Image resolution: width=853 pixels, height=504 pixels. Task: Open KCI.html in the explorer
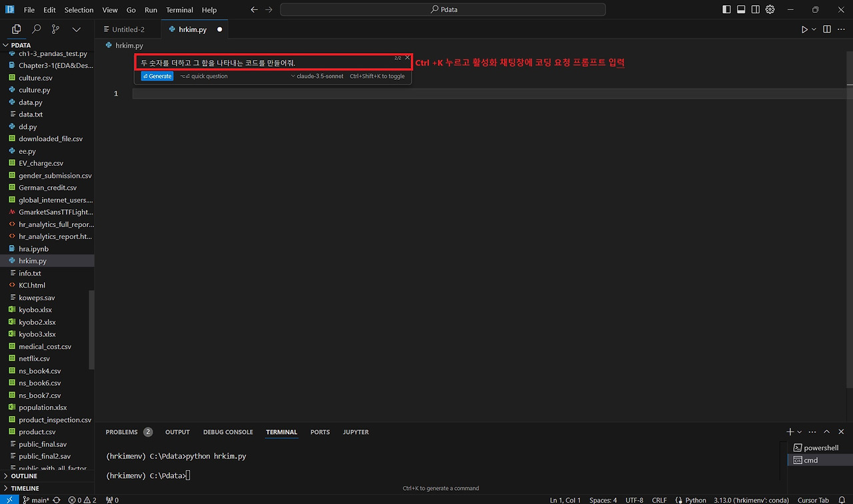click(32, 285)
